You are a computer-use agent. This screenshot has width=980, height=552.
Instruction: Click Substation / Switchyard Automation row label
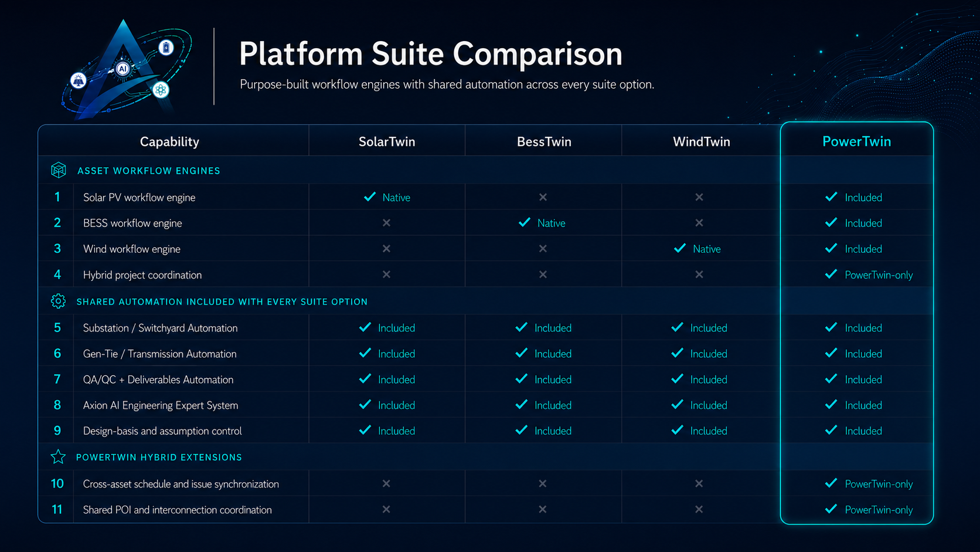[x=161, y=328]
